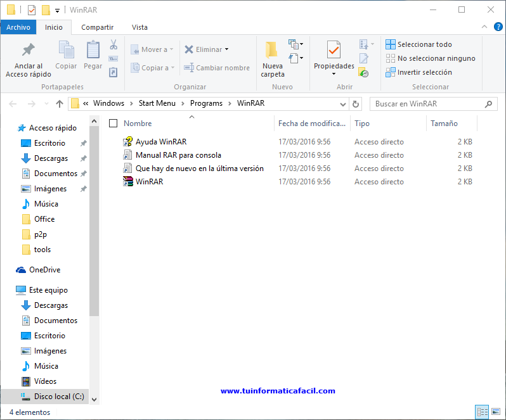
Task: Click Invertir selección
Action: coord(419,72)
